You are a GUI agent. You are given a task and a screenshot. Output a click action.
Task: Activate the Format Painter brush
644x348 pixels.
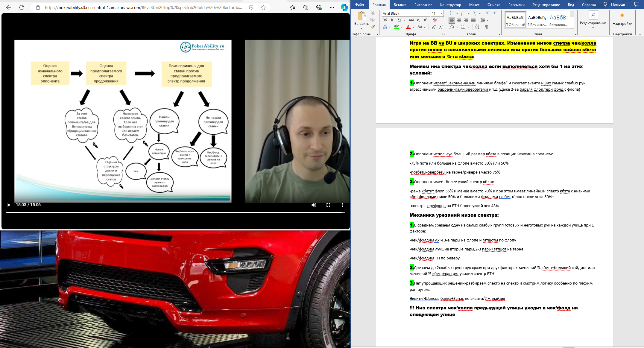(x=373, y=27)
